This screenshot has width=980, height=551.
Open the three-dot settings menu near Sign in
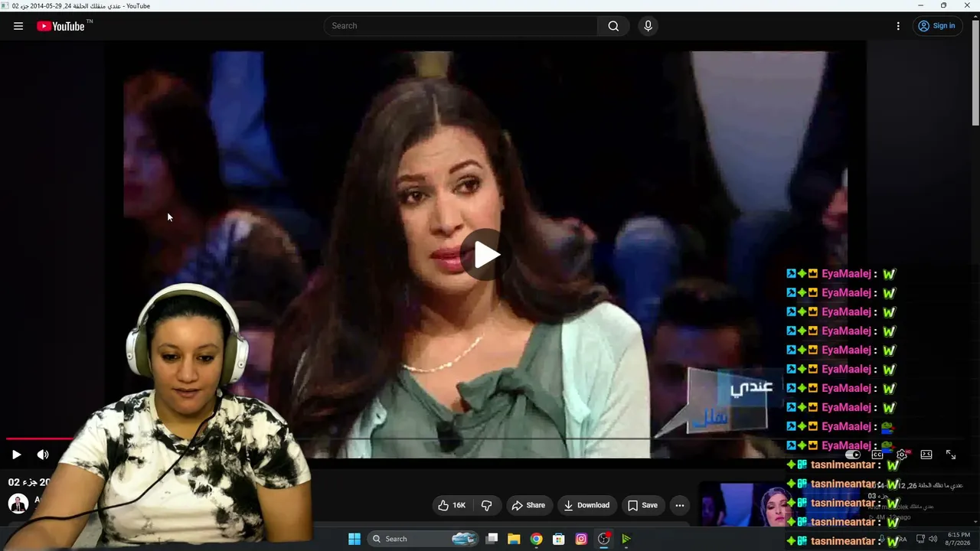(898, 26)
